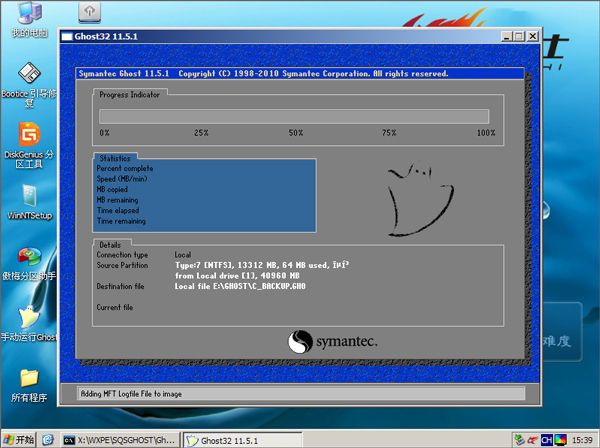Screen dimensions: 600x448
Task: Click the 75% progress marker label
Action: coord(389,133)
